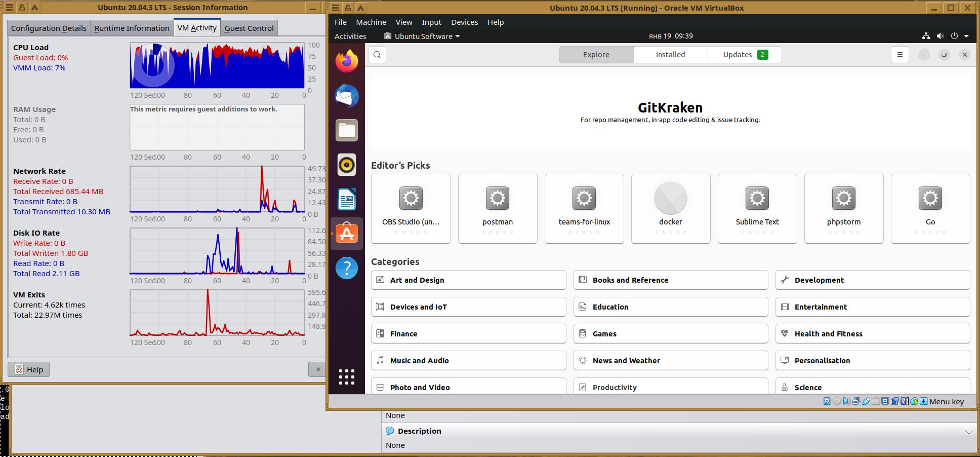The height and width of the screenshot is (457, 980).
Task: Collapse the Description section chevron
Action: click(x=968, y=432)
